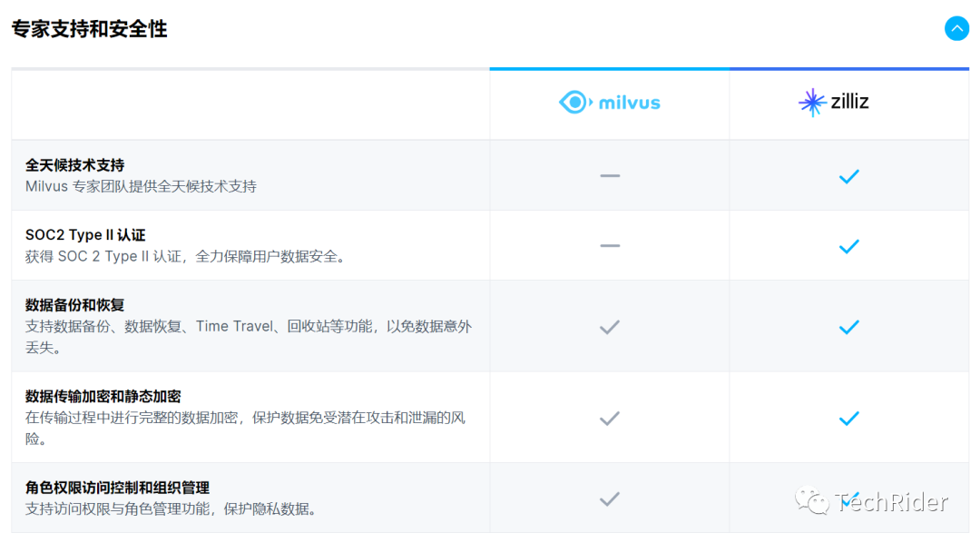This screenshot has width=980, height=543.
Task: Click Milvus gray checkmark for 数据备份和恢复
Action: point(610,327)
